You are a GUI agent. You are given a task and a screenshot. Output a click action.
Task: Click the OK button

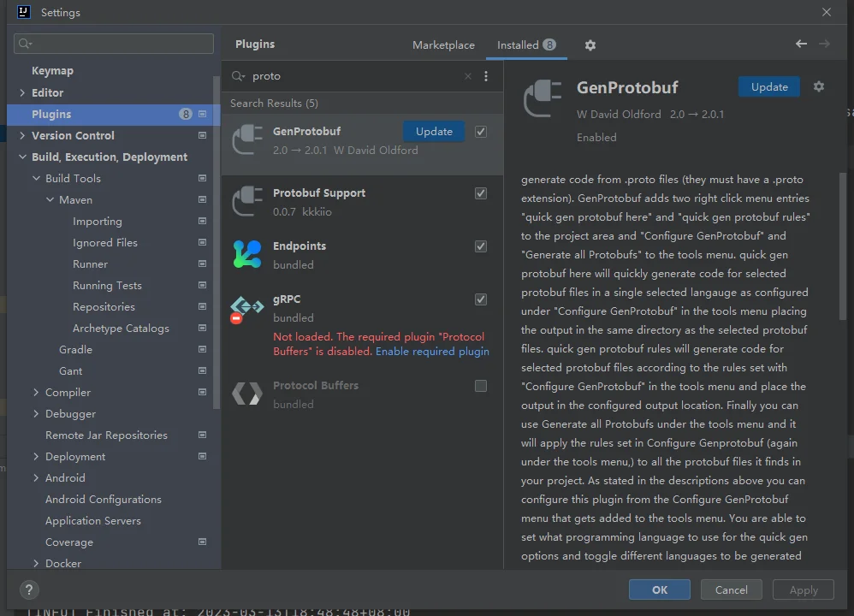[x=660, y=589]
